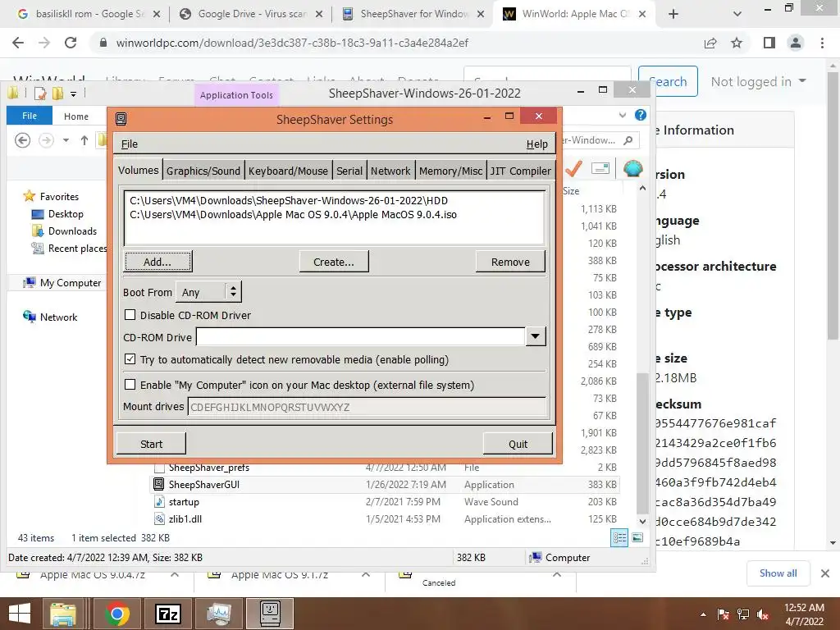Click the Add... volume button
Image resolution: width=840 pixels, height=630 pixels.
(157, 262)
